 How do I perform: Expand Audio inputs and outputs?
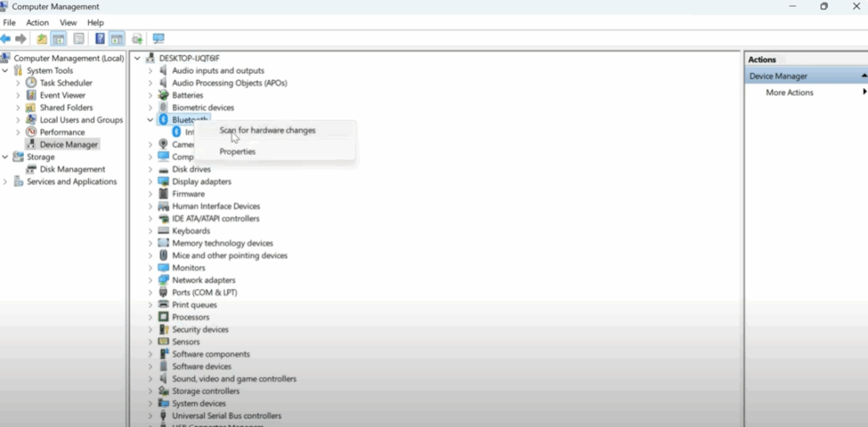click(150, 71)
